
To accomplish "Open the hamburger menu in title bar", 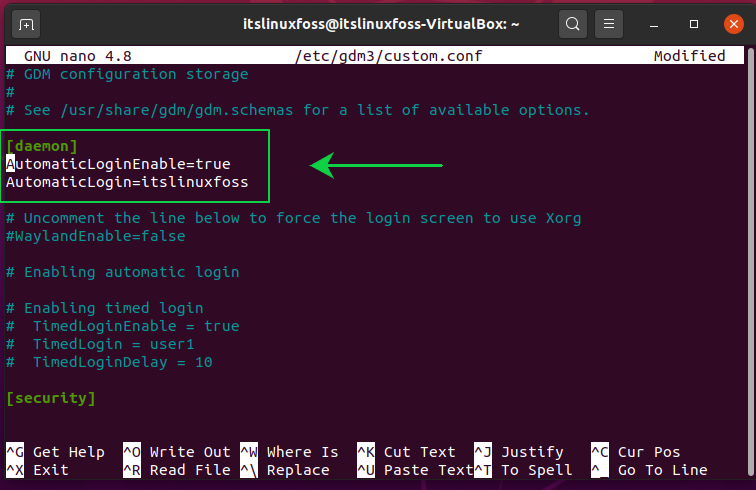I will pyautogui.click(x=609, y=24).
